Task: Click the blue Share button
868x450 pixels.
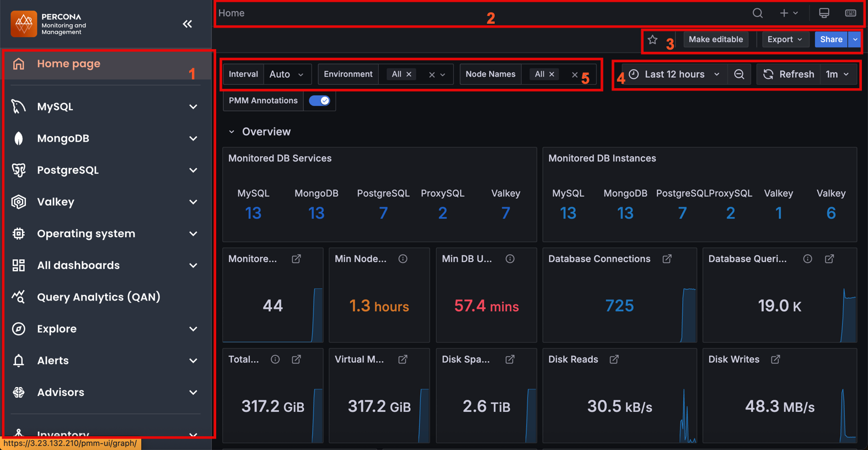Action: point(831,40)
